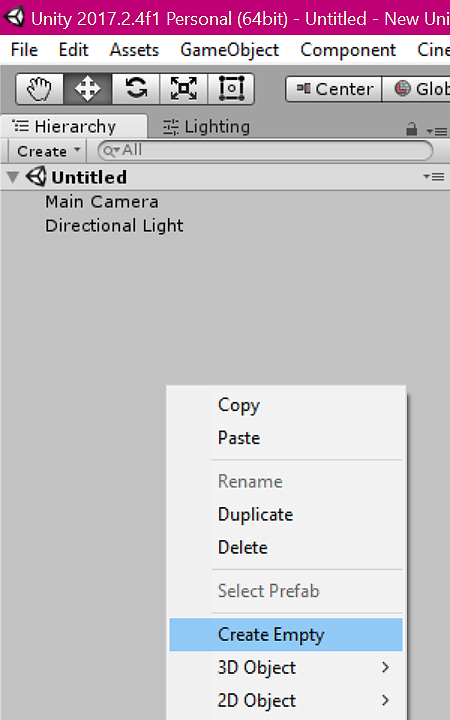Open the Hierarchy panel options menu icon

(437, 131)
